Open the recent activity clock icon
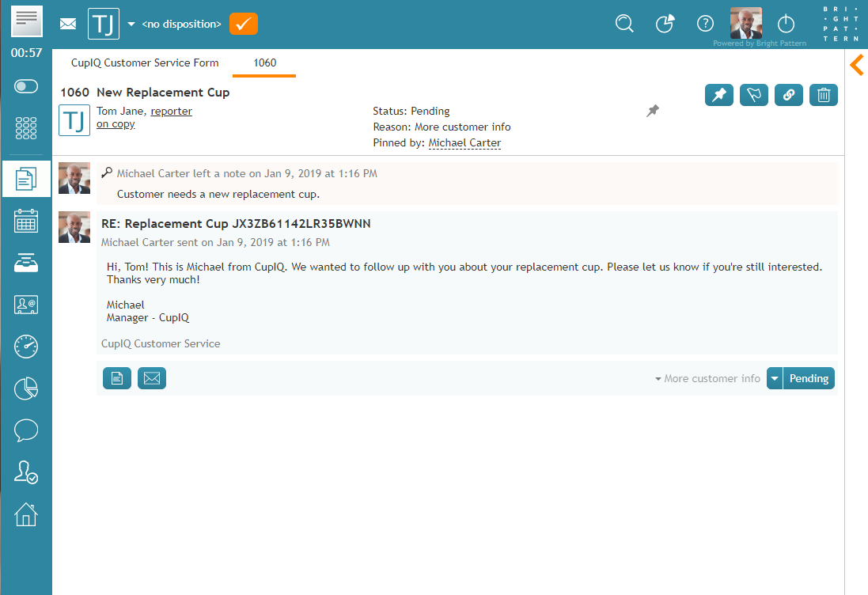The image size is (868, 595). 665,23
